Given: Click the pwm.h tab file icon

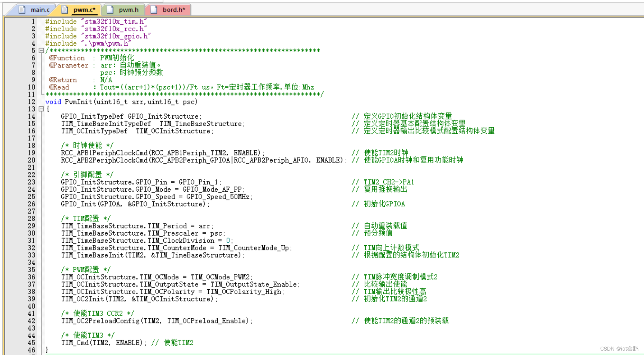Looking at the screenshot, I should click(x=110, y=10).
